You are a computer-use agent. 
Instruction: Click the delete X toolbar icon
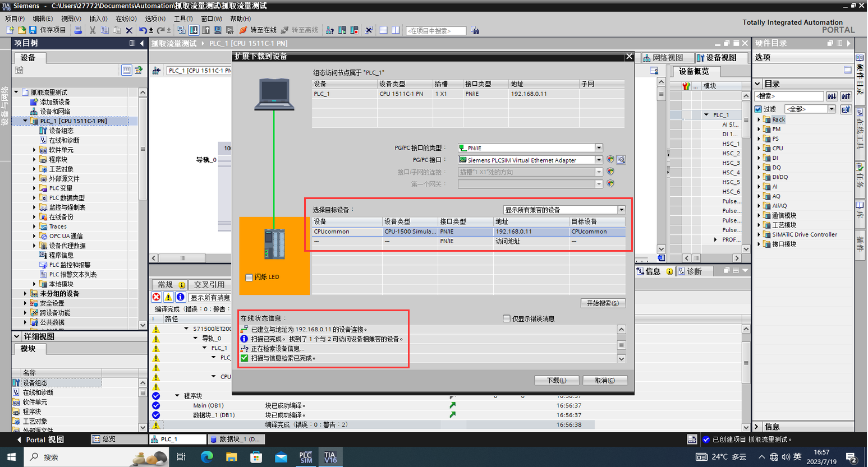pos(129,30)
